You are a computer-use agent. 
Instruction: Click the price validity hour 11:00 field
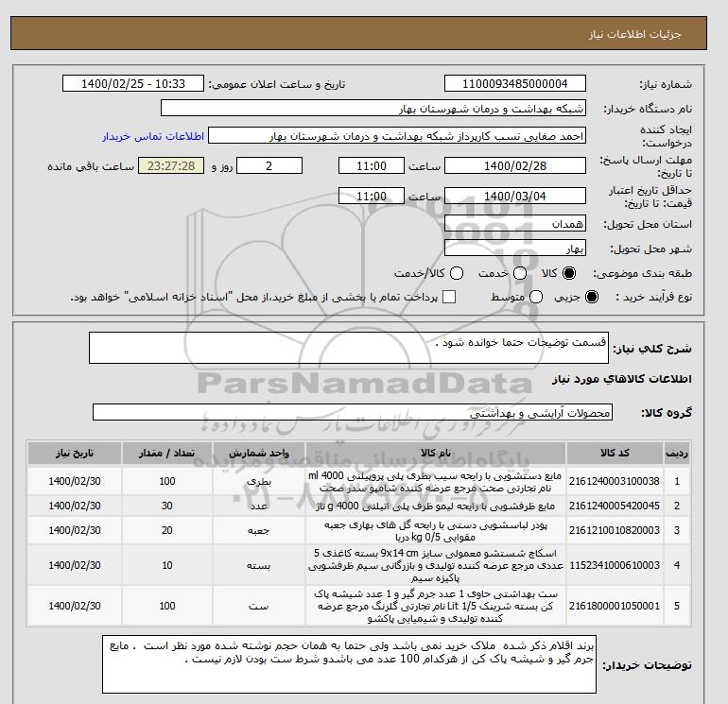click(x=372, y=196)
